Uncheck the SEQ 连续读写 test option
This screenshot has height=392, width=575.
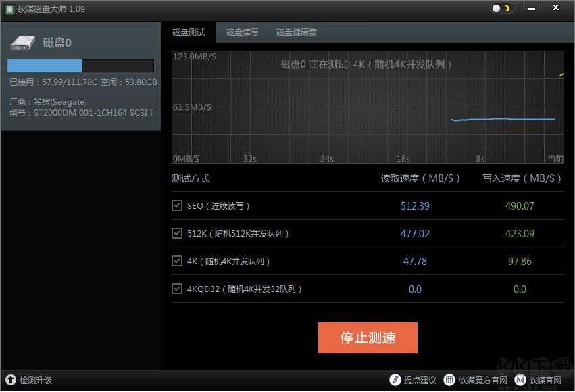pos(177,205)
